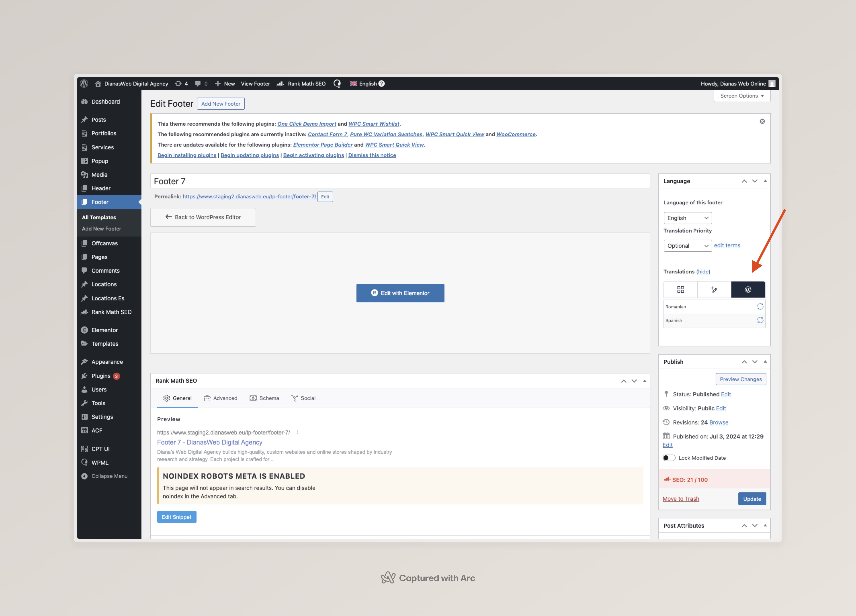Toggle the Lock Modified Date switch
The height and width of the screenshot is (616, 856).
click(669, 458)
